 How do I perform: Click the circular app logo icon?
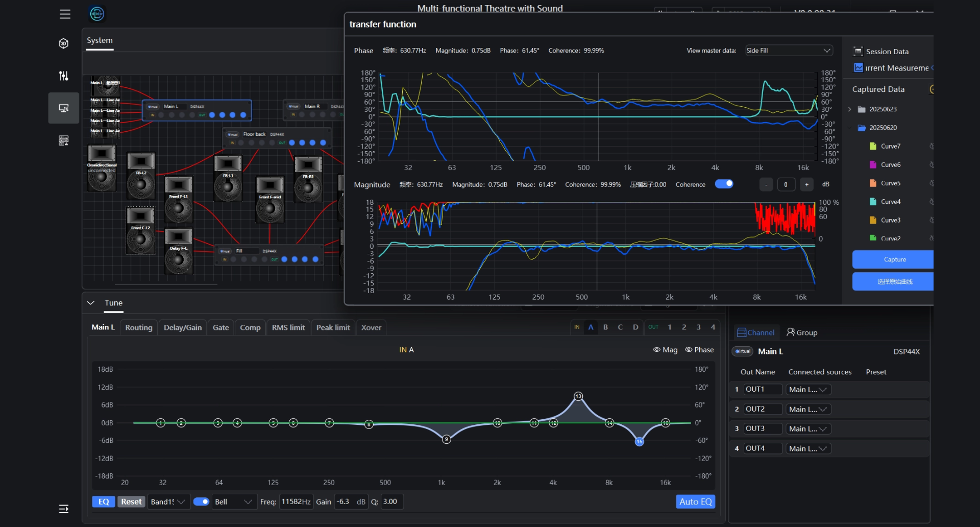click(x=97, y=14)
